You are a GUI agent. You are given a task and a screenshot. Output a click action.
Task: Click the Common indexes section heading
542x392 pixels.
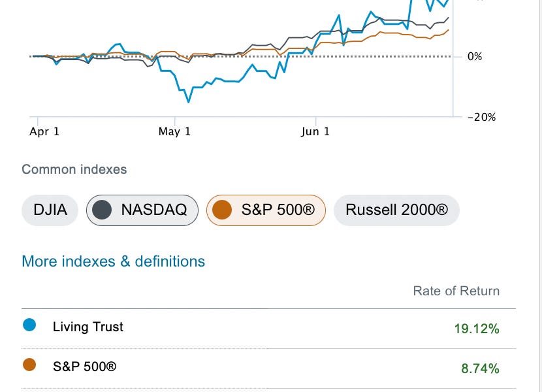[x=74, y=169]
